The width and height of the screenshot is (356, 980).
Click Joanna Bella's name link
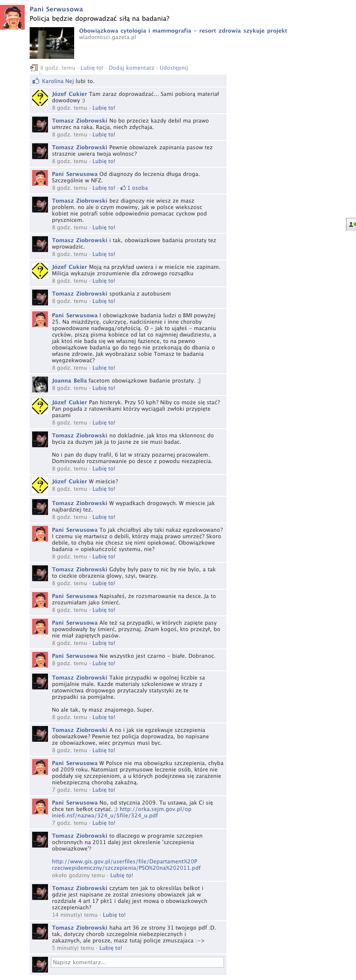point(69,381)
